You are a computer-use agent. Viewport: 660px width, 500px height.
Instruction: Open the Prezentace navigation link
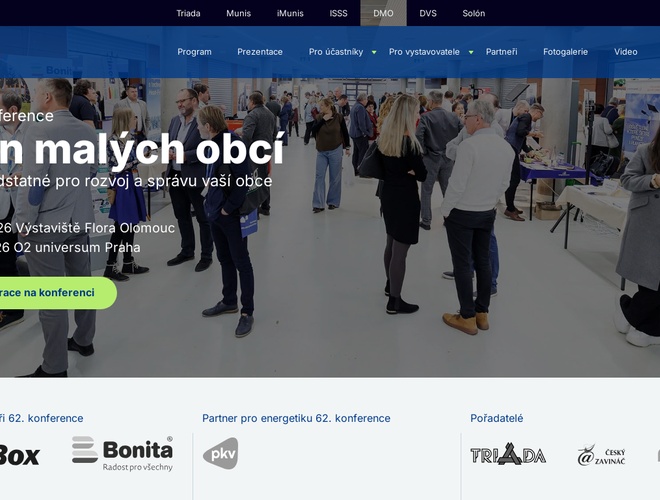260,52
